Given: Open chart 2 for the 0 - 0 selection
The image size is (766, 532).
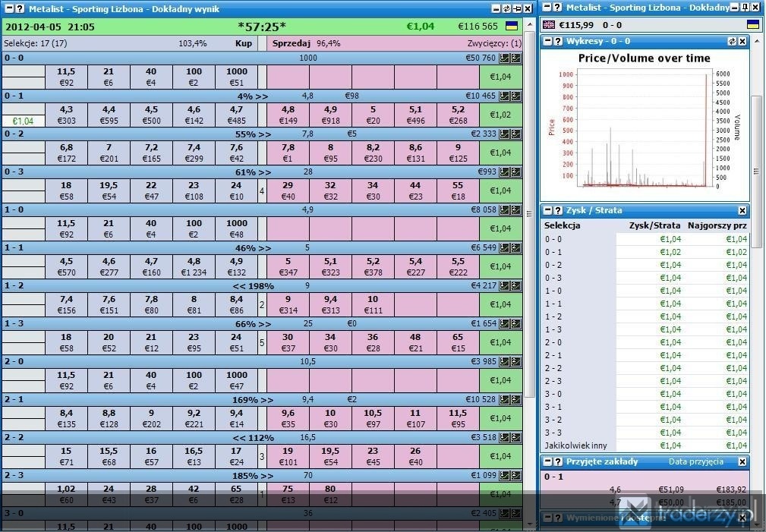Looking at the screenshot, I should click(515, 58).
